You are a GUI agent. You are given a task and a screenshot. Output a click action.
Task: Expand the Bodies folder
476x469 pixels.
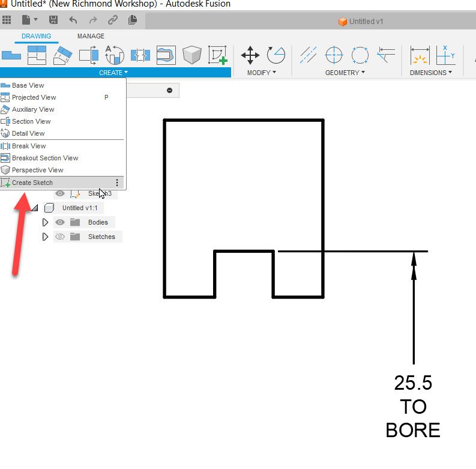point(45,222)
